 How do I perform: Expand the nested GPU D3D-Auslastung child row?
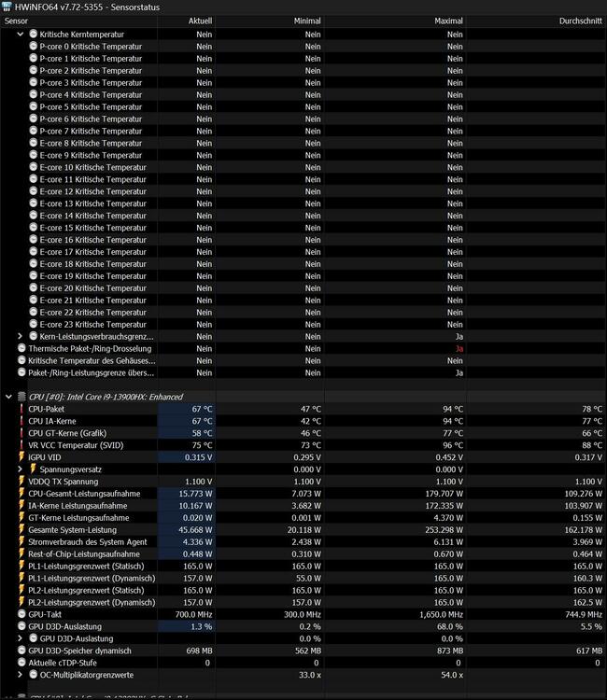21,638
